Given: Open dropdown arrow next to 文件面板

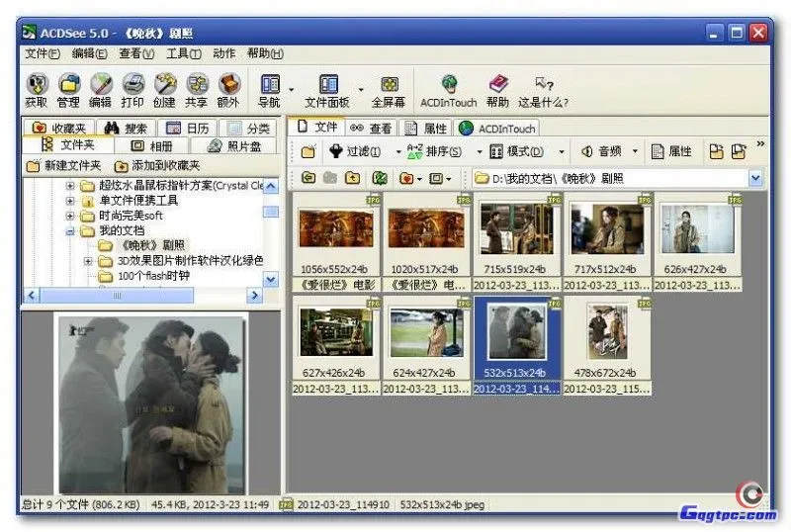Looking at the screenshot, I should click(361, 90).
